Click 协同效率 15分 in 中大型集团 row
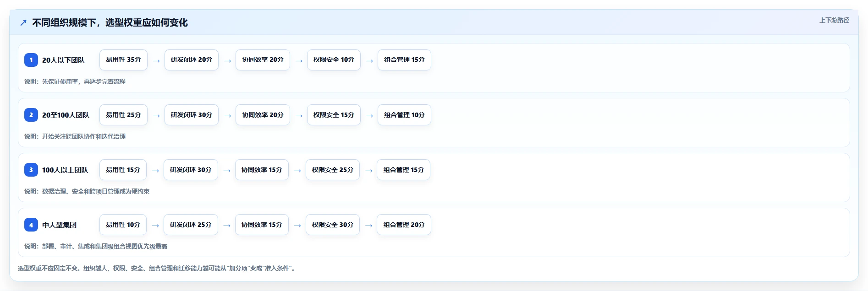 coord(262,225)
